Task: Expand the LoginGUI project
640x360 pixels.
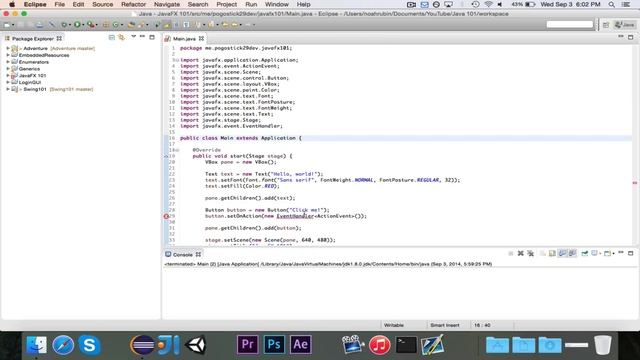Action: pos(8,82)
